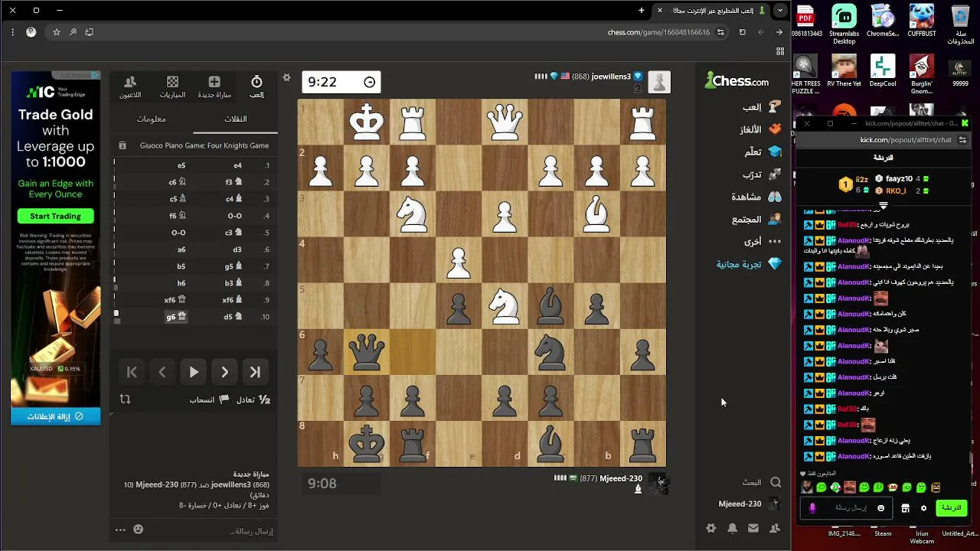Viewport: 980px width, 551px height.
Task: Click the Giuoco Piano Game: Four Knights Game link
Action: point(204,145)
